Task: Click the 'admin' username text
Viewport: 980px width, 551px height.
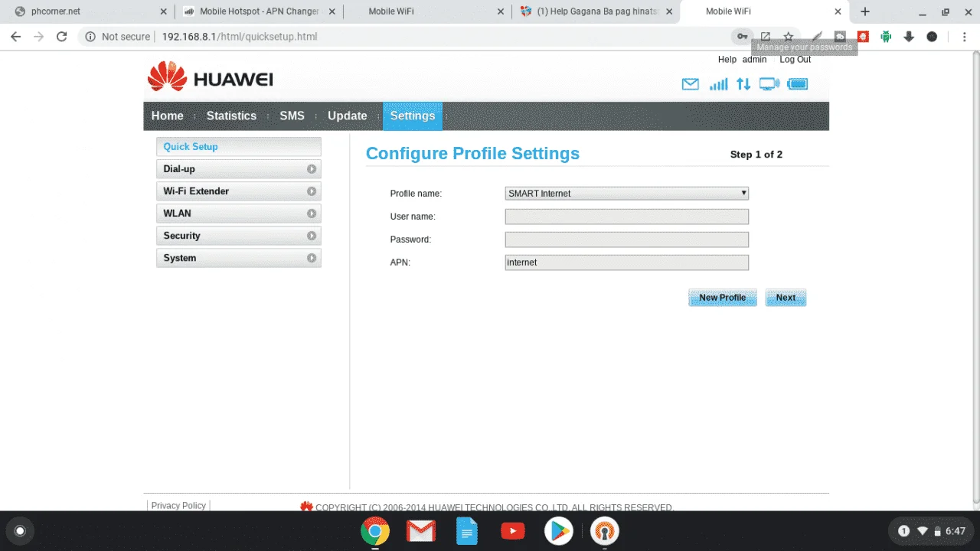Action: point(754,60)
